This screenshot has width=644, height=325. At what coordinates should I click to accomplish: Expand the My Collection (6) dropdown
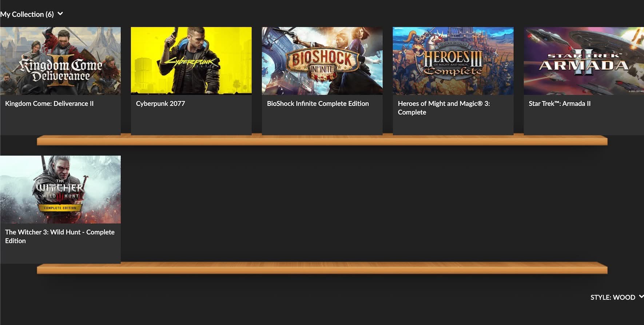pos(31,14)
